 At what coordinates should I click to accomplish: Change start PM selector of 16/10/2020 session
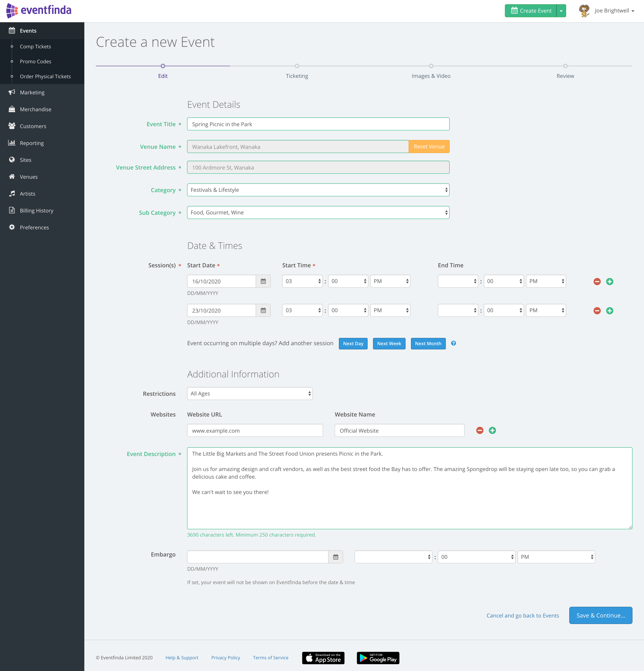pyautogui.click(x=390, y=281)
